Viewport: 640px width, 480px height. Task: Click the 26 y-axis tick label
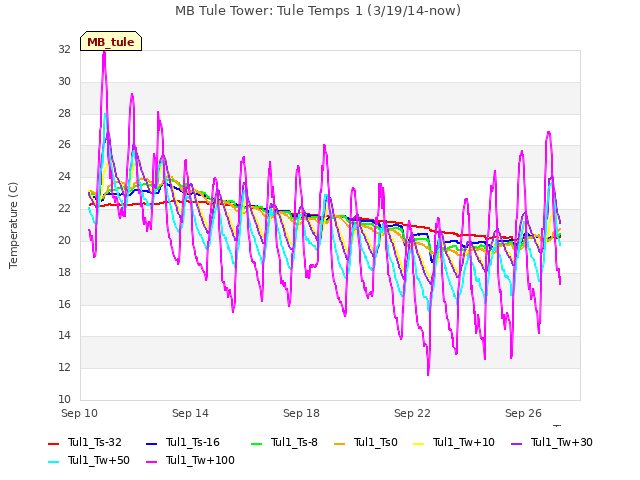pyautogui.click(x=64, y=144)
